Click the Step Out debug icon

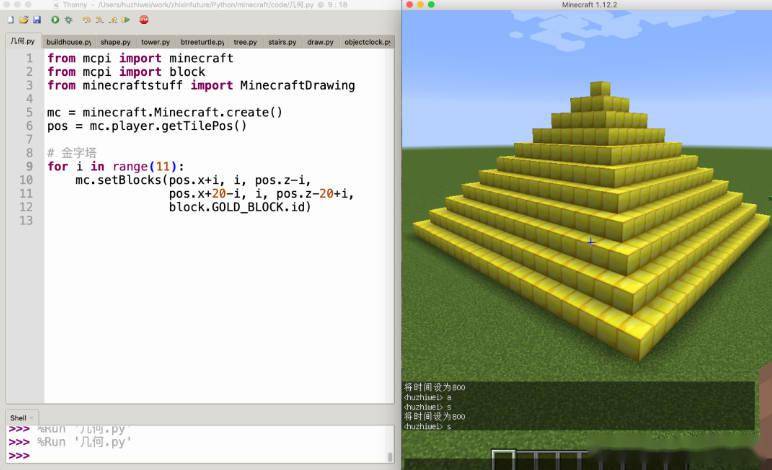click(113, 20)
